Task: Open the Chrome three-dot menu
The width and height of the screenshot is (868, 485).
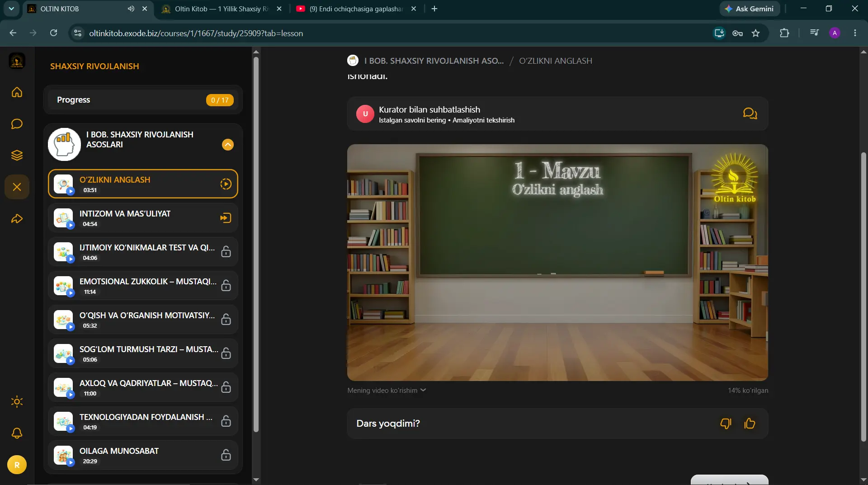Action: (x=855, y=33)
